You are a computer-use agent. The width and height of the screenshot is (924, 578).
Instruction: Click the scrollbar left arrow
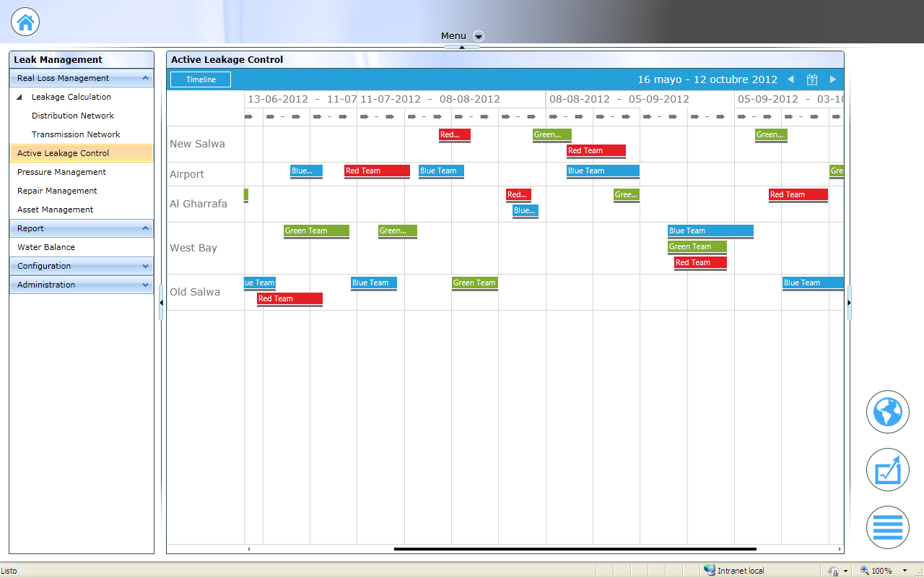coord(249,549)
